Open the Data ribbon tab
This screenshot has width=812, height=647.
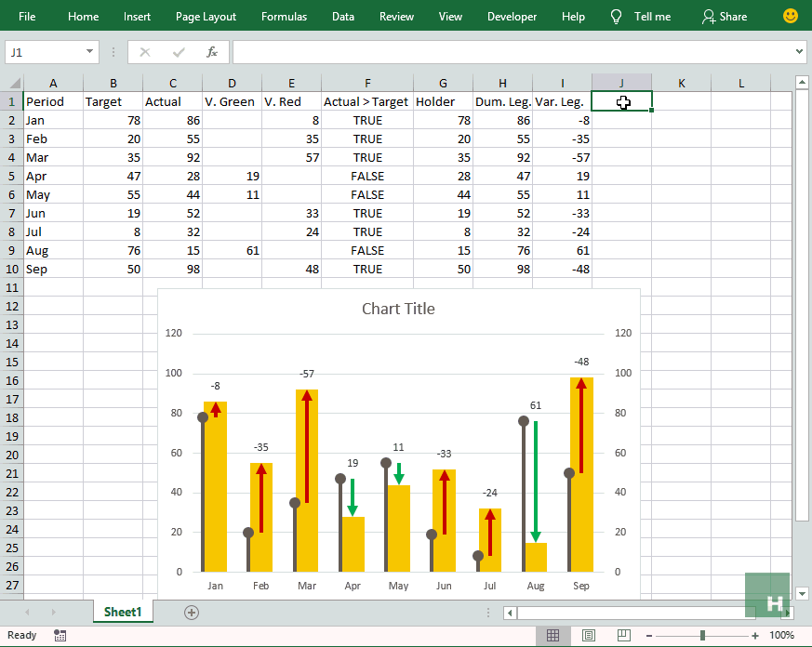[x=343, y=17]
